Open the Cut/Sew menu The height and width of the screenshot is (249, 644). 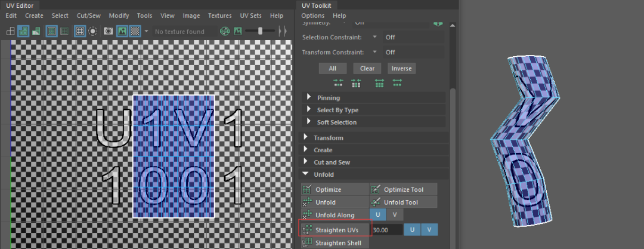[88, 16]
